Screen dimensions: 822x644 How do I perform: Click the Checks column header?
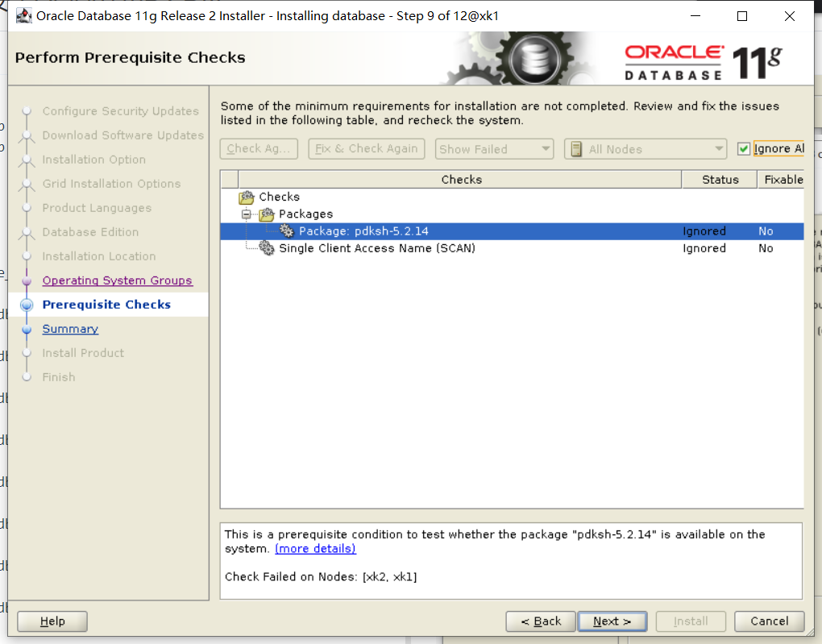(x=461, y=180)
